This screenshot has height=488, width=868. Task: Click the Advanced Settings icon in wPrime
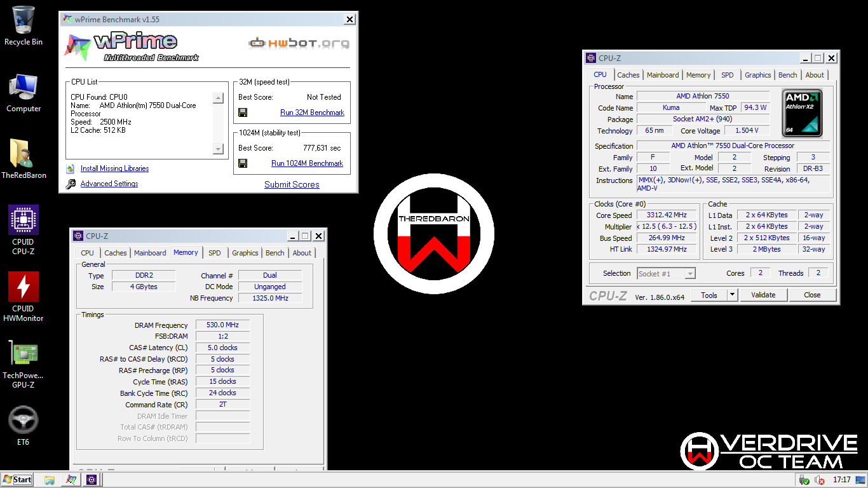tap(70, 184)
